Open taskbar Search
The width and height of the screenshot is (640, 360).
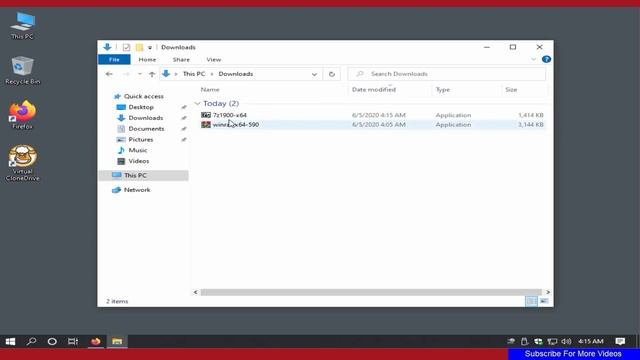tap(31, 341)
